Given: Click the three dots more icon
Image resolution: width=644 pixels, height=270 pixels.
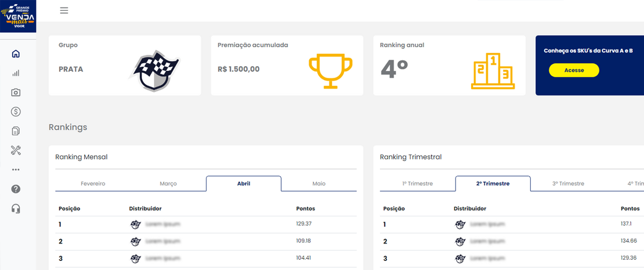Looking at the screenshot, I should [x=16, y=170].
